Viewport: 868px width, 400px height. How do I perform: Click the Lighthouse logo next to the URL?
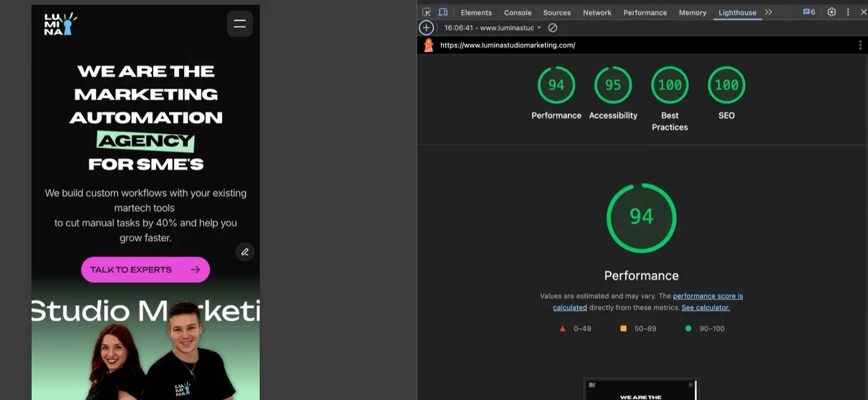click(x=428, y=45)
